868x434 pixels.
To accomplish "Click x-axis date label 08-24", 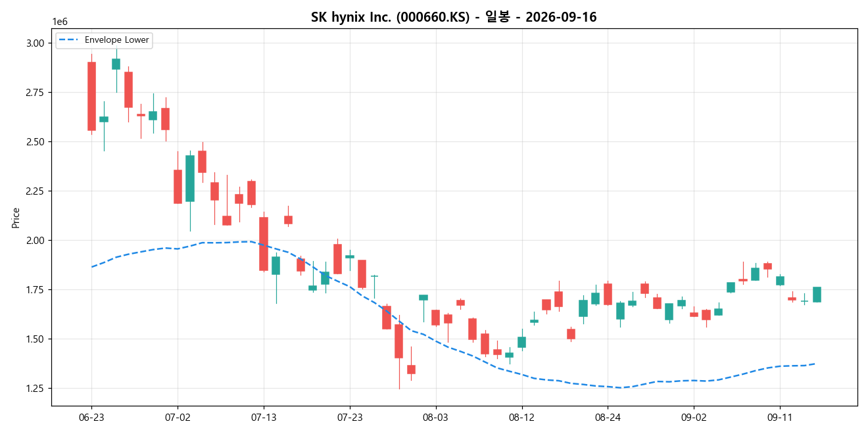I will tap(608, 417).
